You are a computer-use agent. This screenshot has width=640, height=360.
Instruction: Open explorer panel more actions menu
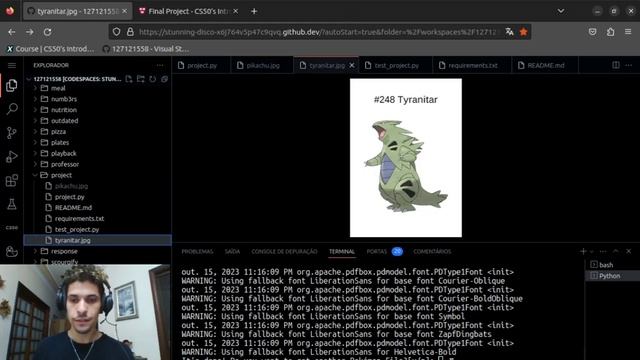point(160,65)
